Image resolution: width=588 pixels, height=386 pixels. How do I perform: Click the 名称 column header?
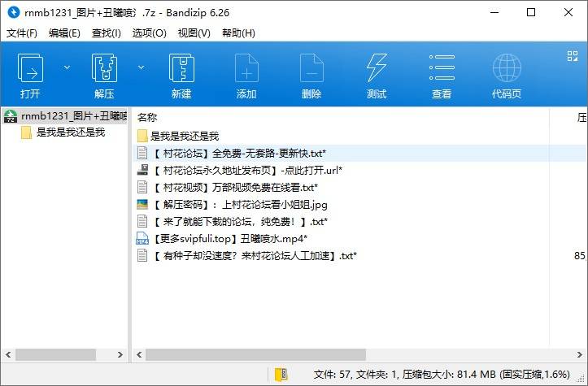pyautogui.click(x=147, y=118)
